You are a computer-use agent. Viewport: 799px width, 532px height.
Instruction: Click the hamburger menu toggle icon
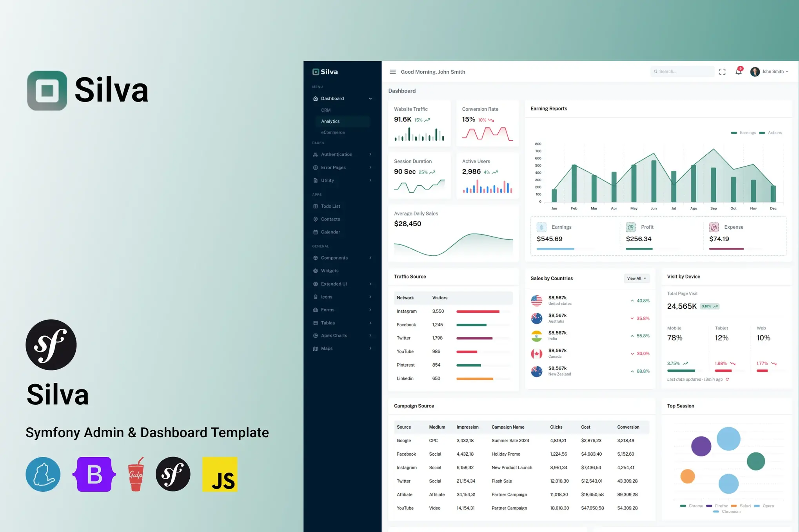pos(393,71)
